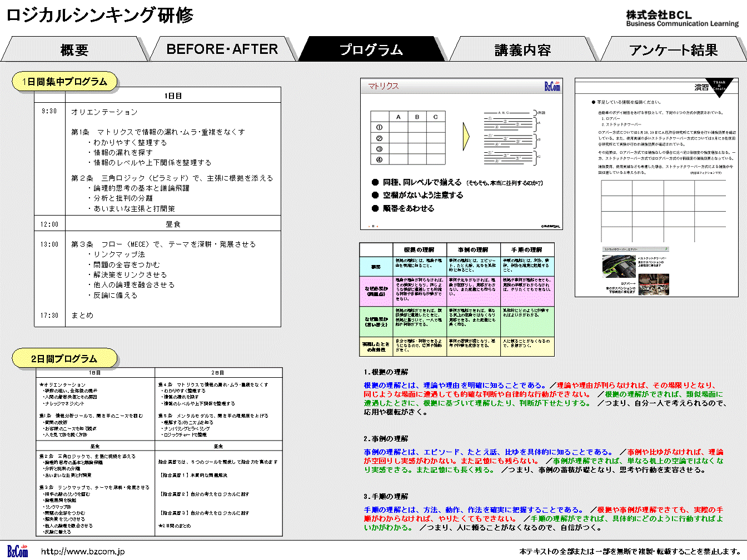Click the 1.根拠の理解 section heading
Screen dimensions: 747x560
pyautogui.click(x=386, y=372)
